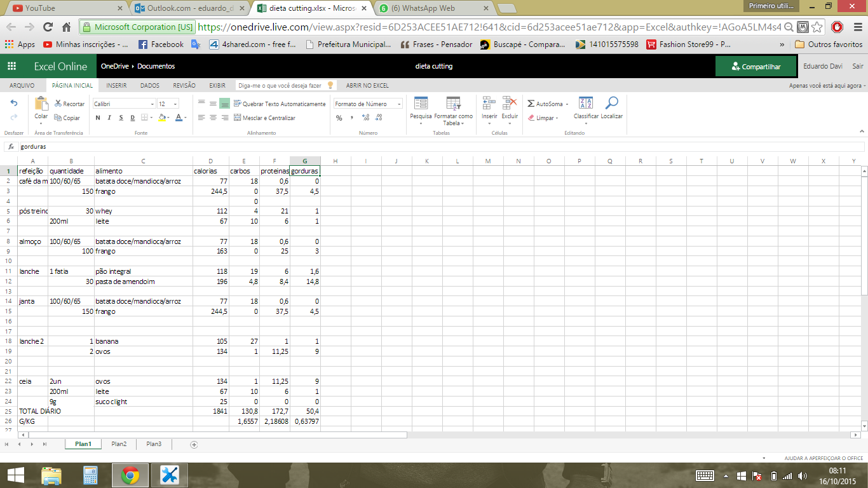Select the Plan2 sheet tab
This screenshot has width=868, height=488.
tap(119, 444)
